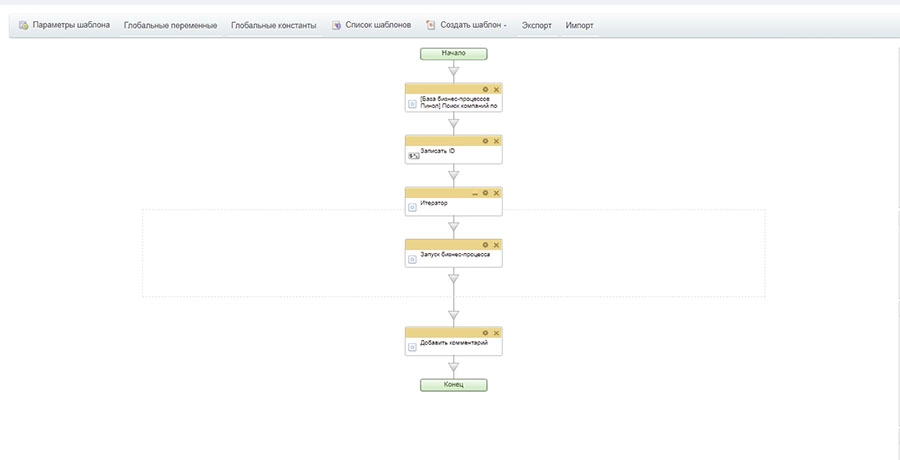The height and width of the screenshot is (460, 900).
Task: Open Добавить комментарий settings gear
Action: click(x=486, y=332)
